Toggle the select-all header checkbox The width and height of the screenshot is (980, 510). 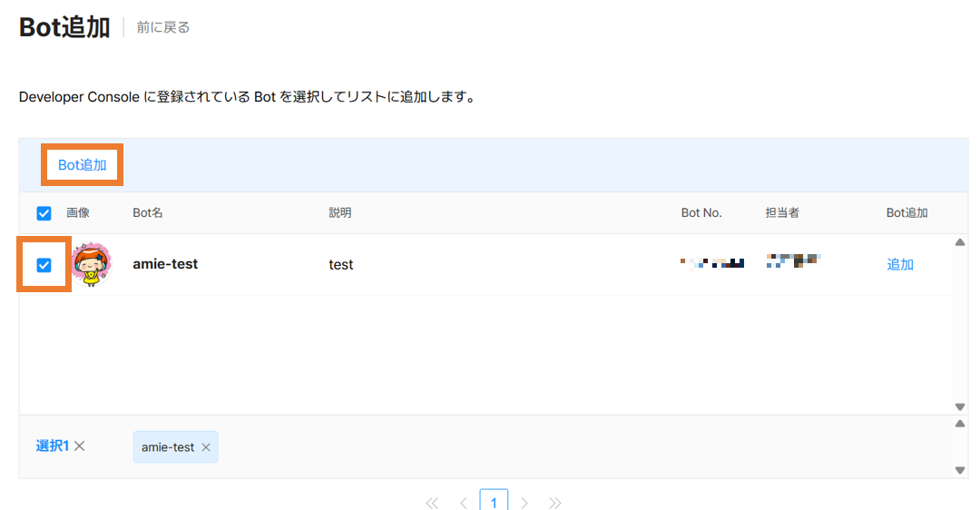pos(44,213)
